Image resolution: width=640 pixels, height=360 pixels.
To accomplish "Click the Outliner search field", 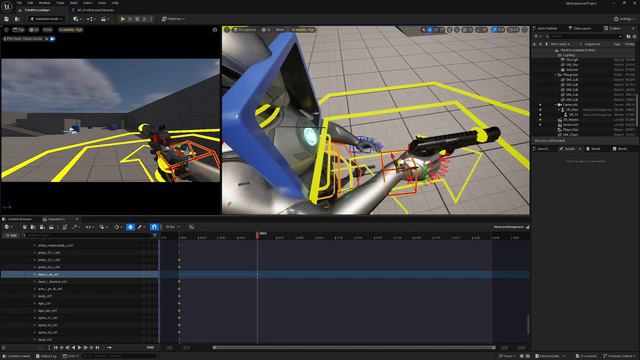I will [x=584, y=36].
